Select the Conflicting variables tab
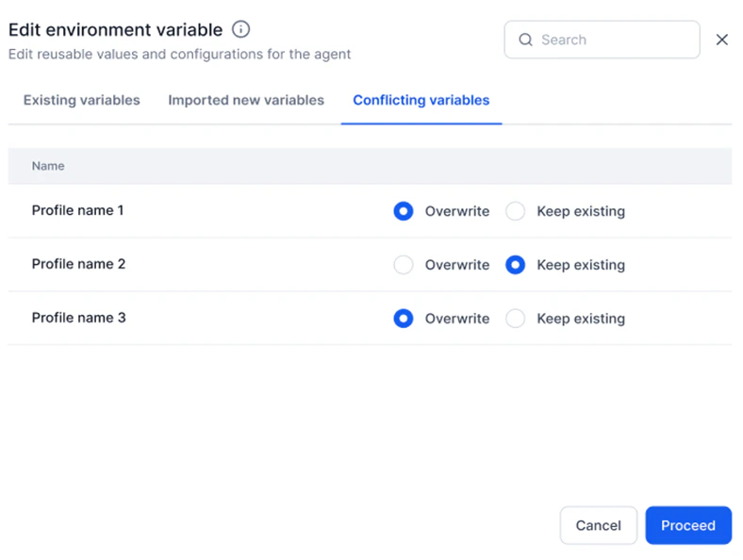743x560 pixels. (421, 100)
